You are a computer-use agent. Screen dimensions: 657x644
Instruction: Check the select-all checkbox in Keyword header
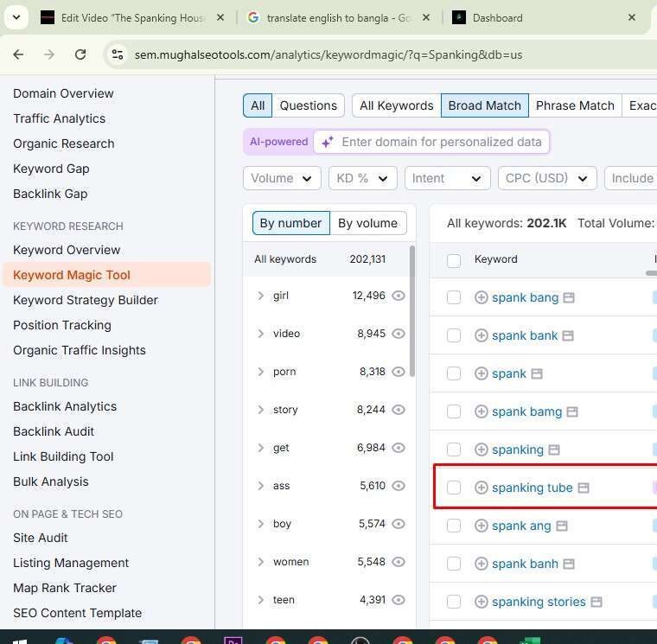pyautogui.click(x=454, y=259)
